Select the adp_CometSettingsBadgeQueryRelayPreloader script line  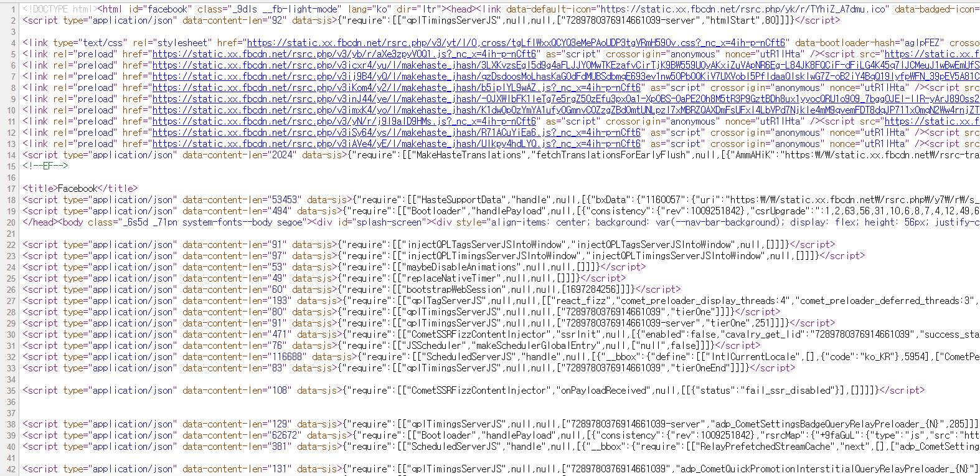[501, 424]
